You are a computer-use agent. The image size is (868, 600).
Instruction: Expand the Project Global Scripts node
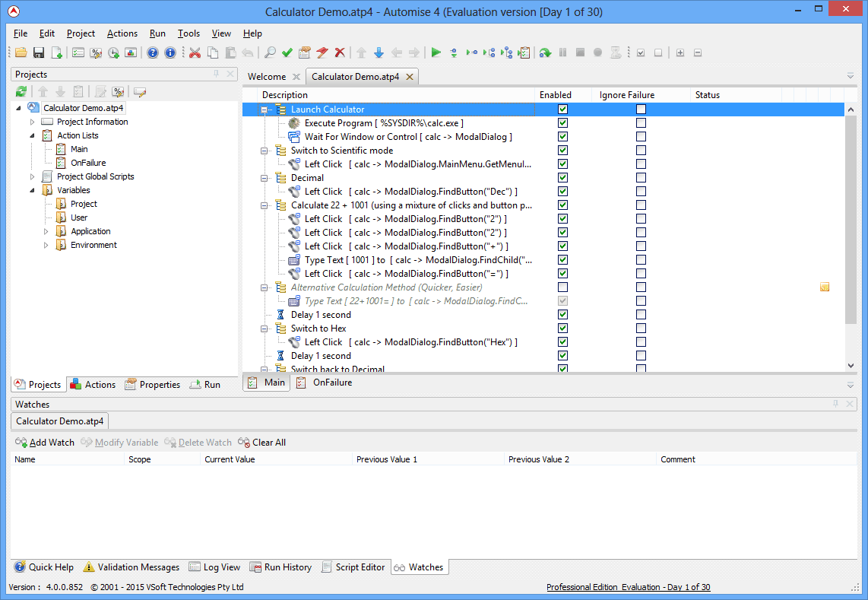pos(32,176)
